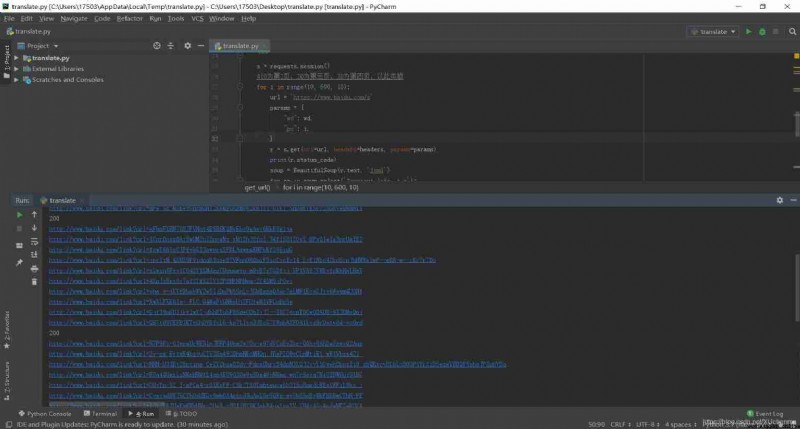Open the 4 spaces indent selector
The height and width of the screenshot is (429, 800).
tap(681, 424)
